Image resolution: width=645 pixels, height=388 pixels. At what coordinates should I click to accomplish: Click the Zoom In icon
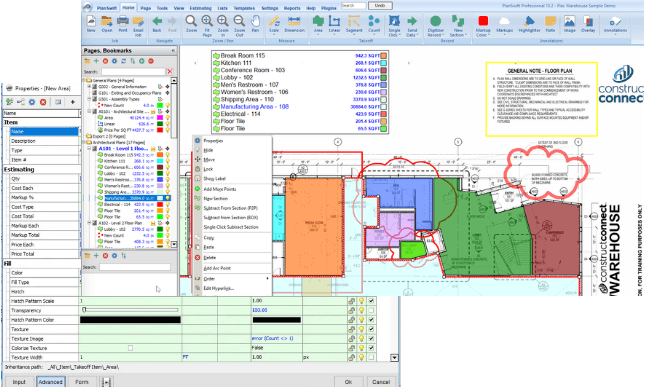coord(223,21)
